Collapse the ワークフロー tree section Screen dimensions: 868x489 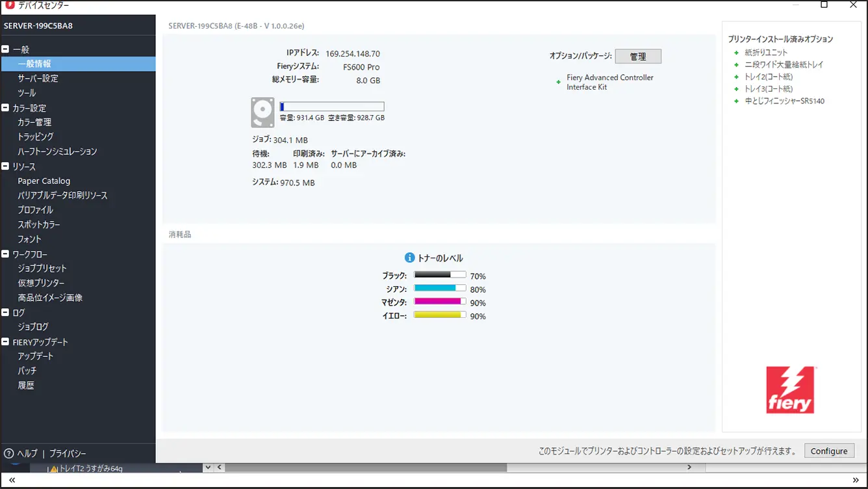pyautogui.click(x=6, y=254)
